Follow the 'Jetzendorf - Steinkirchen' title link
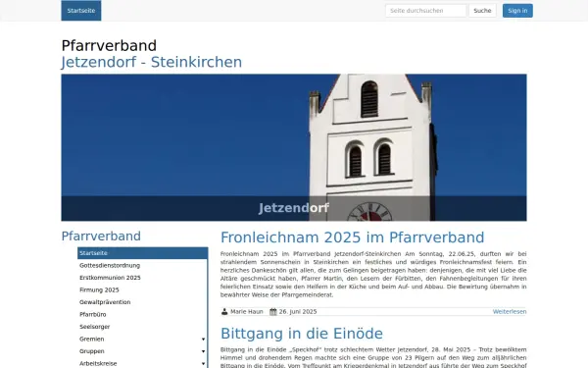Viewport: 588px width, 368px height. pyautogui.click(x=152, y=62)
